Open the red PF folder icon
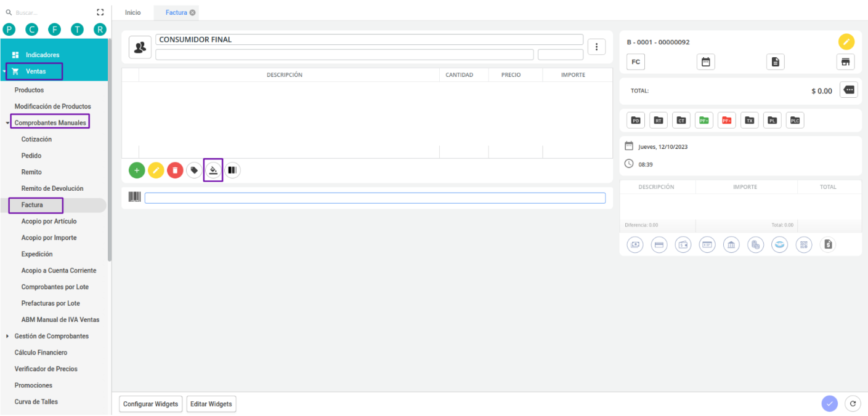Viewport: 868px width, 416px height. [727, 121]
